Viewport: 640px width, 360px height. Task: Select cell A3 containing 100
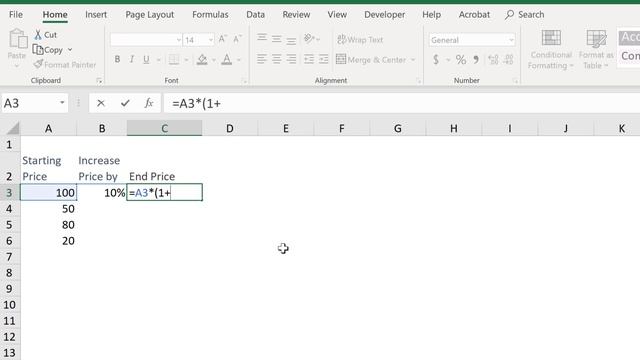(49, 192)
